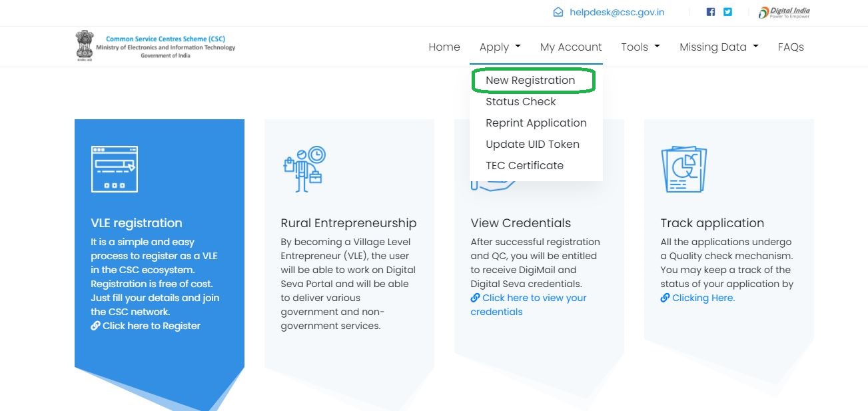Select New Registration from Apply menu
This screenshot has width=868, height=411.
click(530, 80)
